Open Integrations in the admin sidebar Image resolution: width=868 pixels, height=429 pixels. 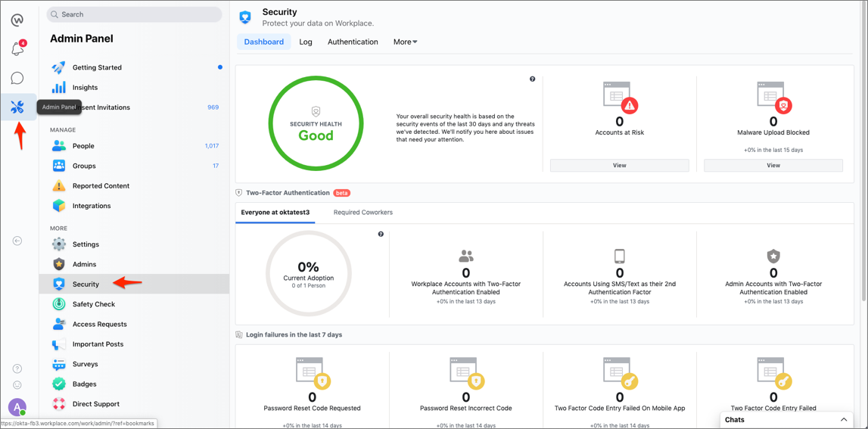coord(92,206)
